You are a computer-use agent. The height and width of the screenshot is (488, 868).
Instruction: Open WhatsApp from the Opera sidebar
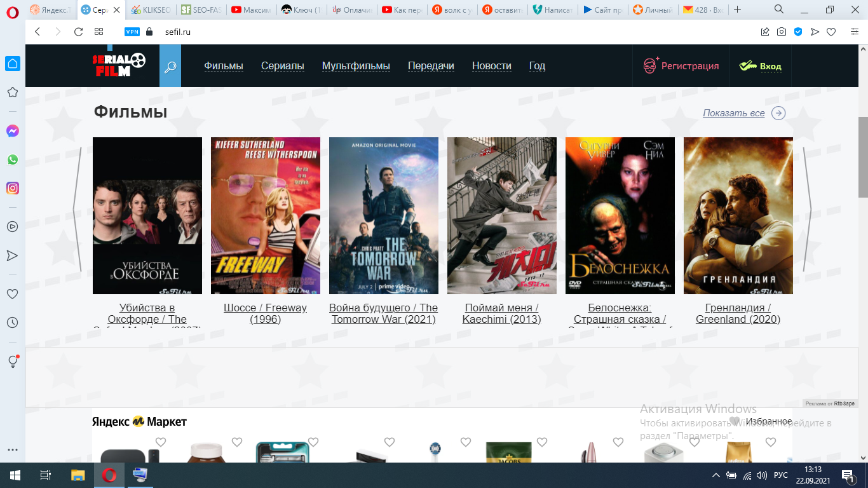(12, 159)
